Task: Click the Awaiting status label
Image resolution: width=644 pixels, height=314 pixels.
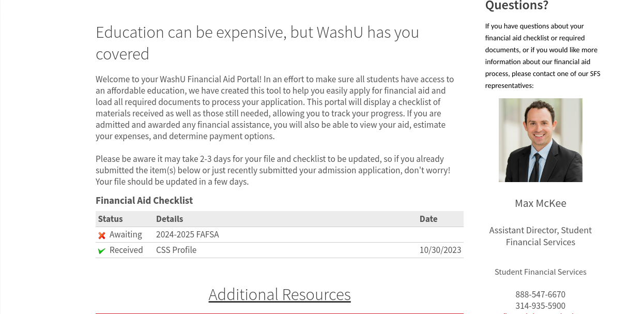Action: tap(126, 235)
